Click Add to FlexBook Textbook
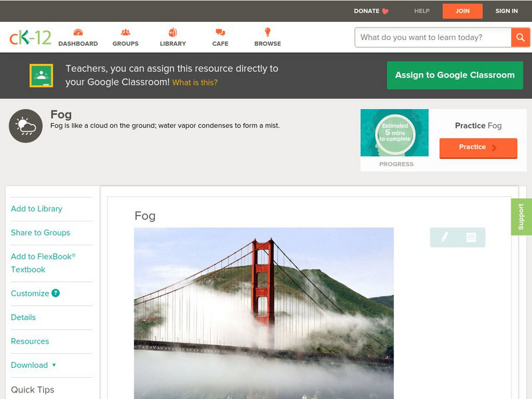532x399 pixels. (x=43, y=263)
